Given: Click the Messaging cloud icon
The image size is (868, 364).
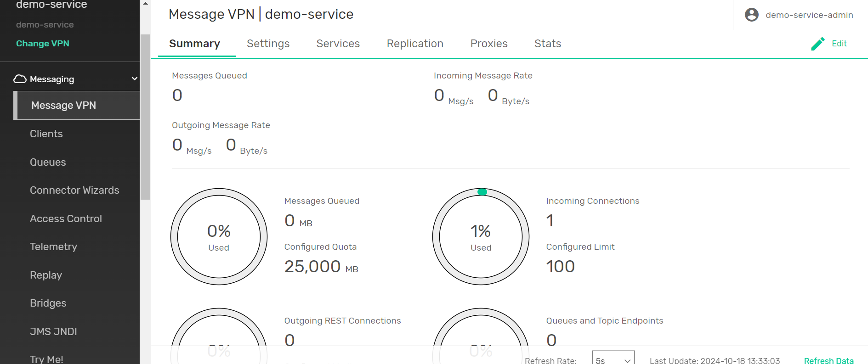Looking at the screenshot, I should [20, 79].
